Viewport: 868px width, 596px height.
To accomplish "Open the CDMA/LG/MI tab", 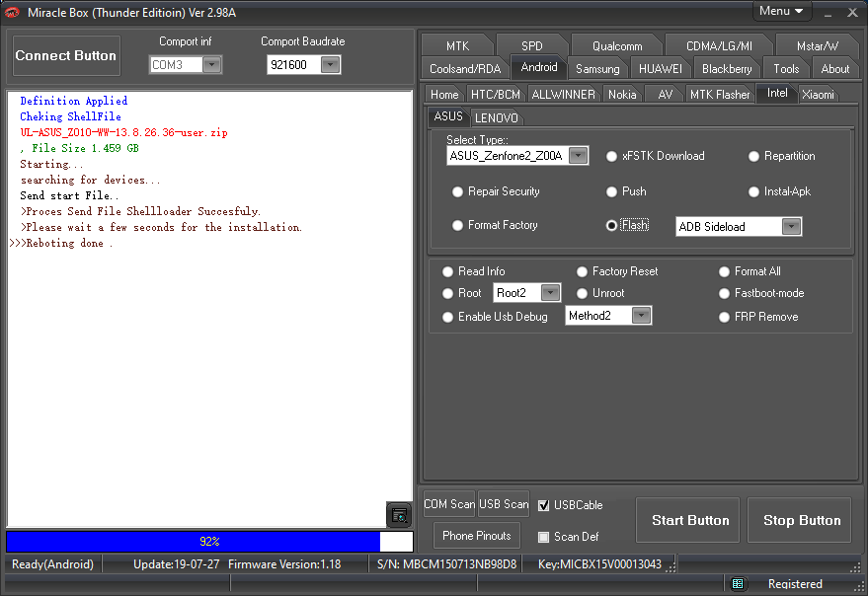I will [719, 46].
